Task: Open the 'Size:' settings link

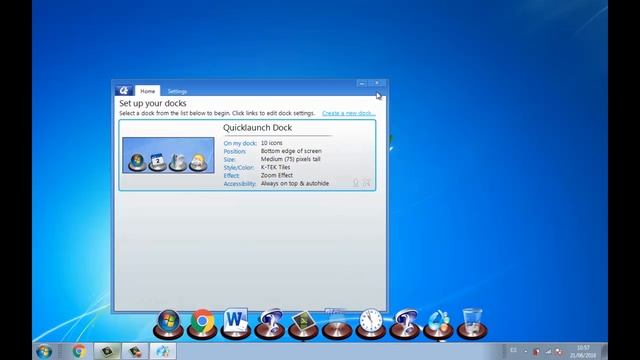Action: pyautogui.click(x=229, y=160)
